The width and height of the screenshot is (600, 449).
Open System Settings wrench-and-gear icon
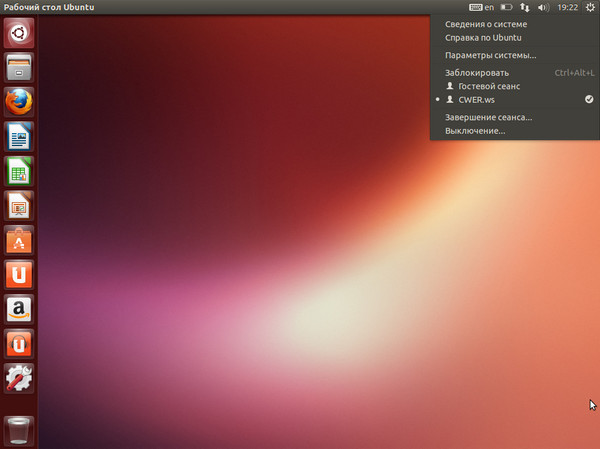point(18,377)
